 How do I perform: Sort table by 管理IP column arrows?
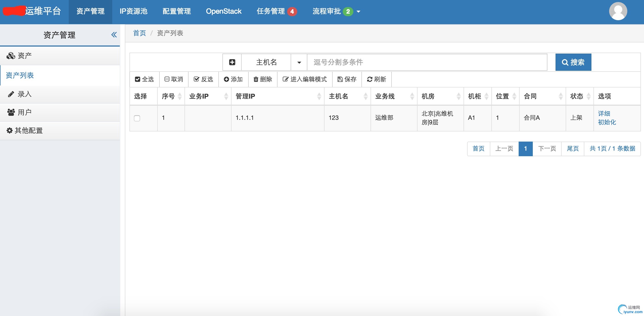click(319, 96)
